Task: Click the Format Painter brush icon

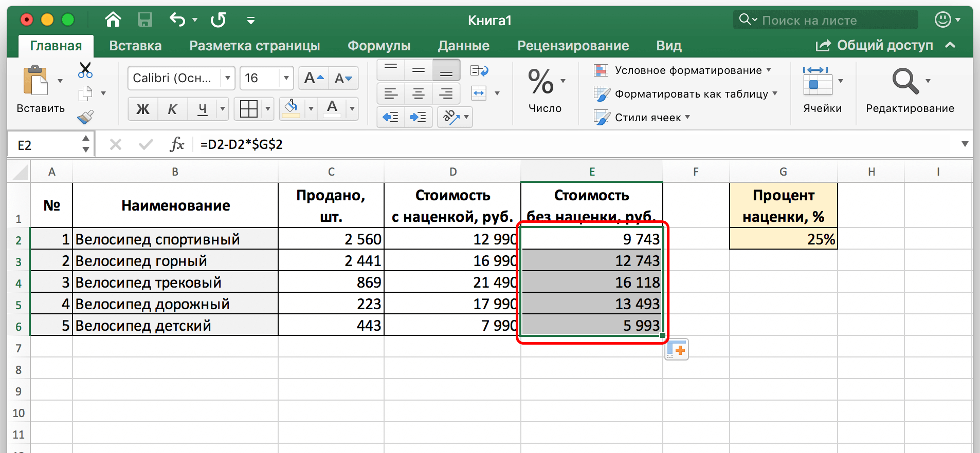Action: [85, 117]
